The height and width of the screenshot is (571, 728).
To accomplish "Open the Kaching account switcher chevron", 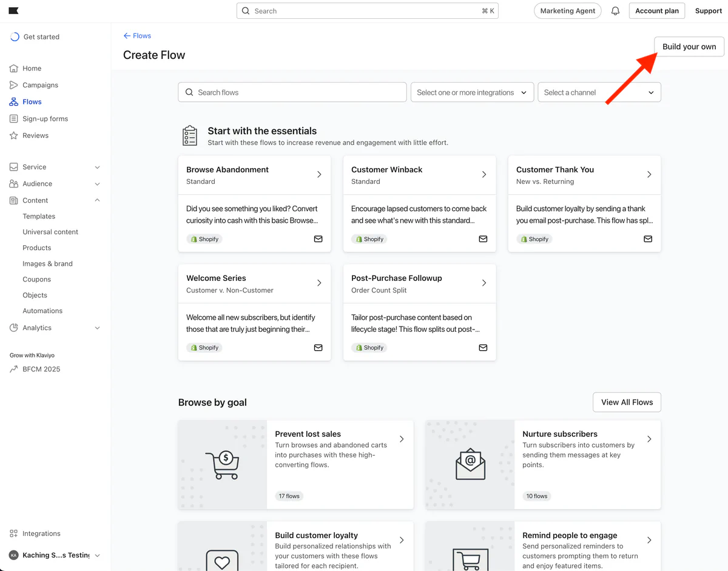I will pos(98,555).
